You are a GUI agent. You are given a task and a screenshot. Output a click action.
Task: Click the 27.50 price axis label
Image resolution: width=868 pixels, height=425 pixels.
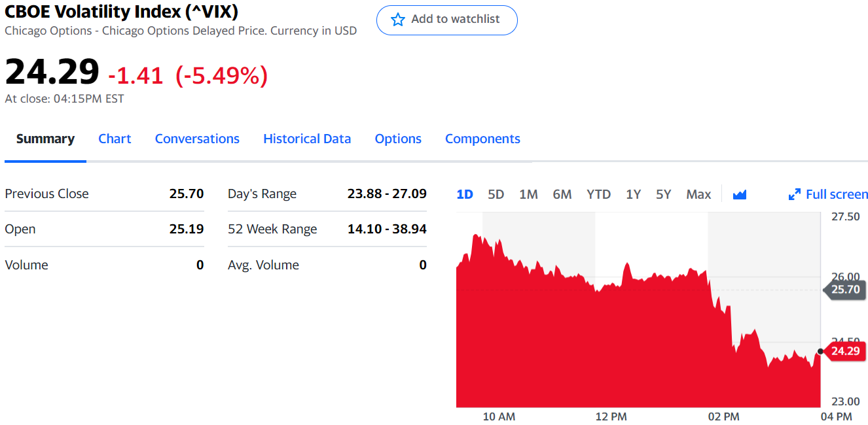click(x=846, y=216)
